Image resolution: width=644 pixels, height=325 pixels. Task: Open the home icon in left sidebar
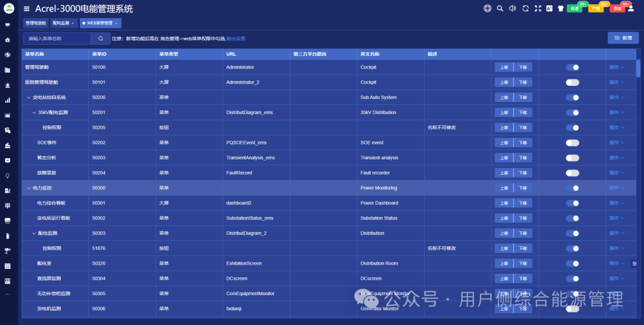(x=7, y=40)
